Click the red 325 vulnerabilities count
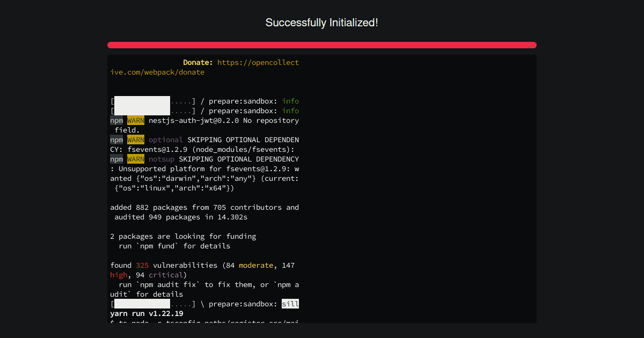The image size is (644, 338). tap(142, 265)
